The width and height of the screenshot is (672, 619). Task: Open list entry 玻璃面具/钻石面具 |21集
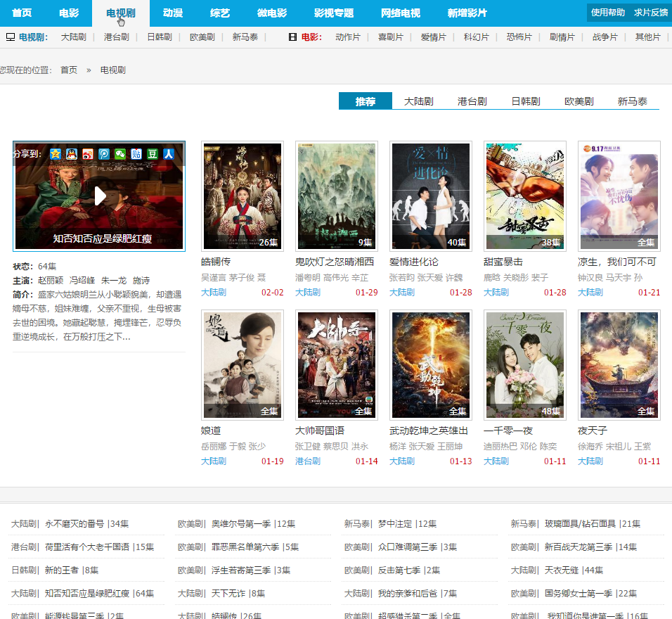[593, 524]
